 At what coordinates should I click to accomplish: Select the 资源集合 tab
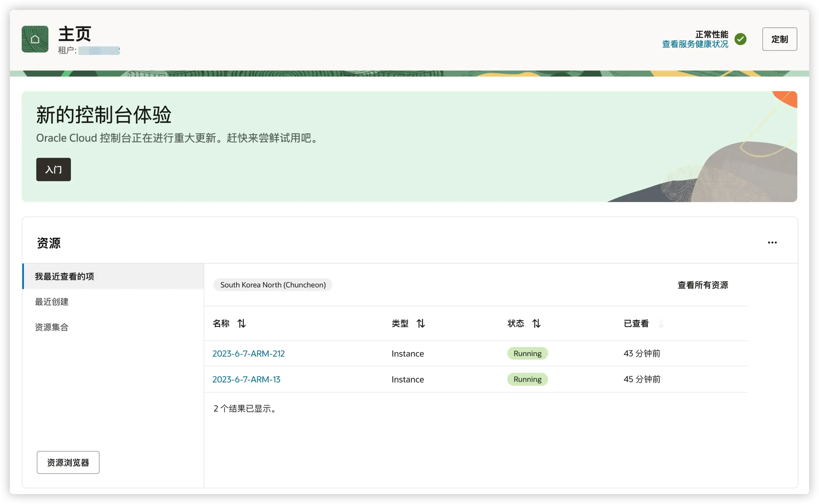[52, 327]
